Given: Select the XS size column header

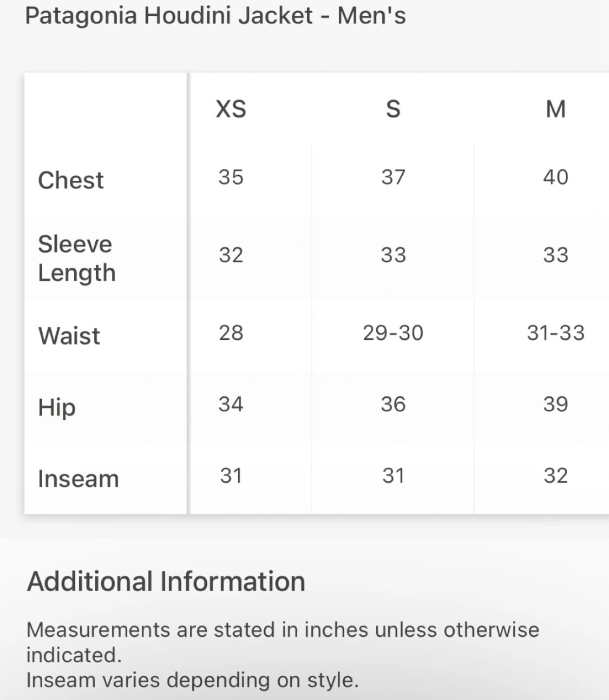Looking at the screenshot, I should pyautogui.click(x=231, y=109).
